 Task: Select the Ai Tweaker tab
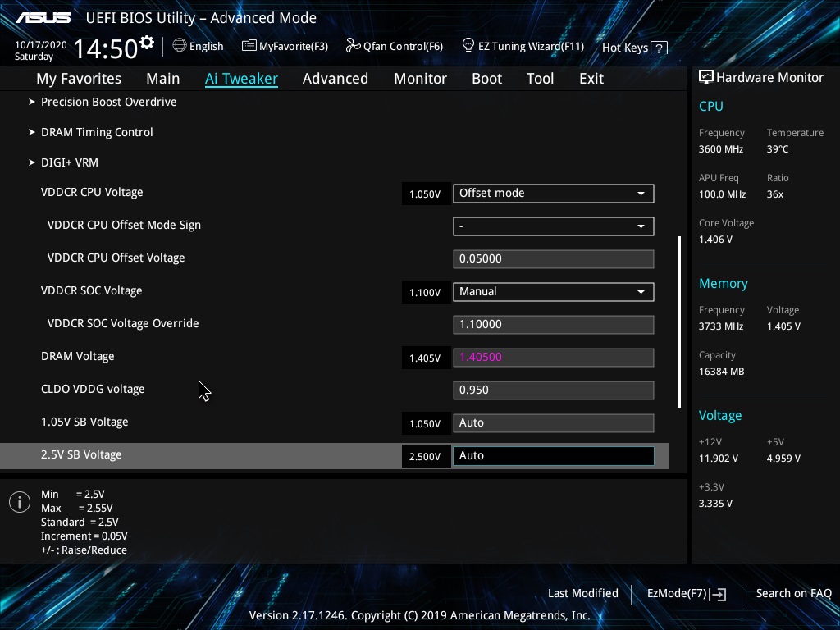click(x=241, y=79)
